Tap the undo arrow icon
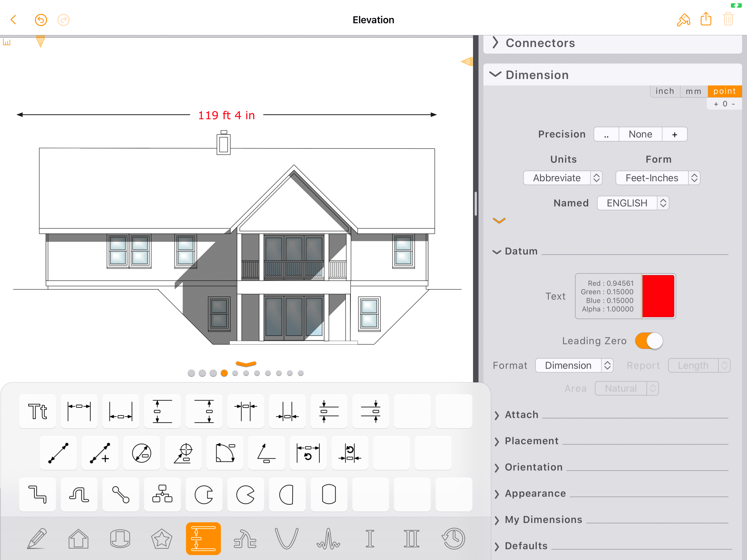 [41, 20]
